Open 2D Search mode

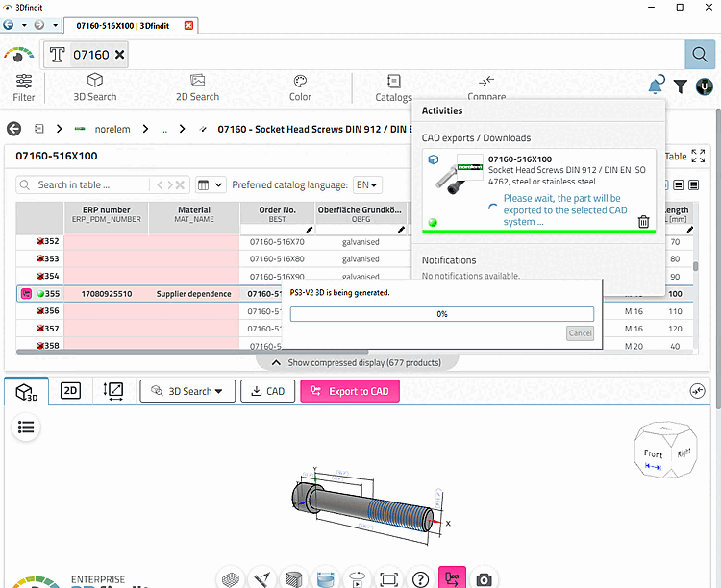point(197,87)
